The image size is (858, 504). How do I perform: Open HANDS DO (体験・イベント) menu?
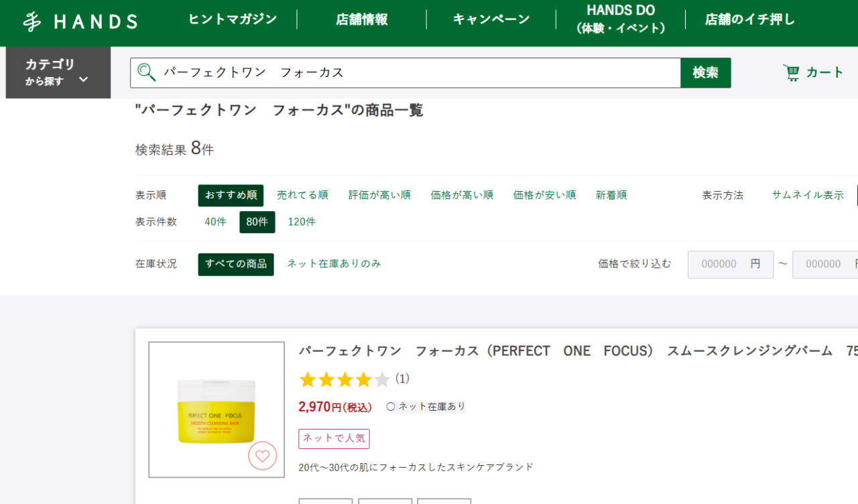(621, 19)
